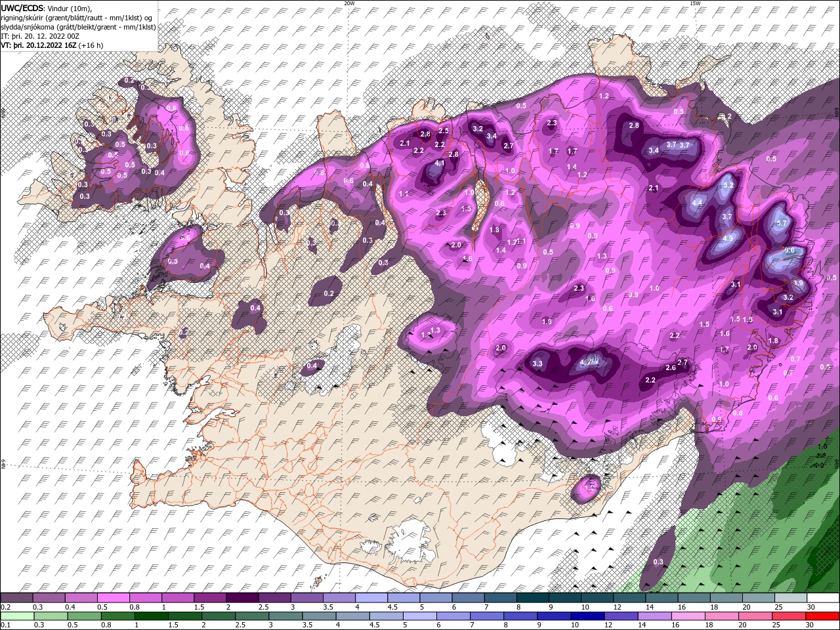The width and height of the screenshot is (840, 630).
Task: Click the VT valid time line showing 16Z
Action: [x=52, y=45]
